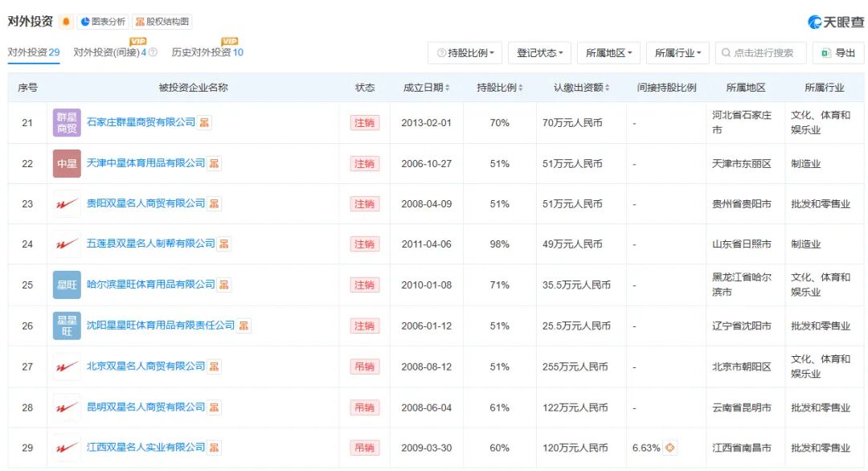
Task: Click the logo of 昆明双星名人商贸有限公司
Action: tap(67, 408)
